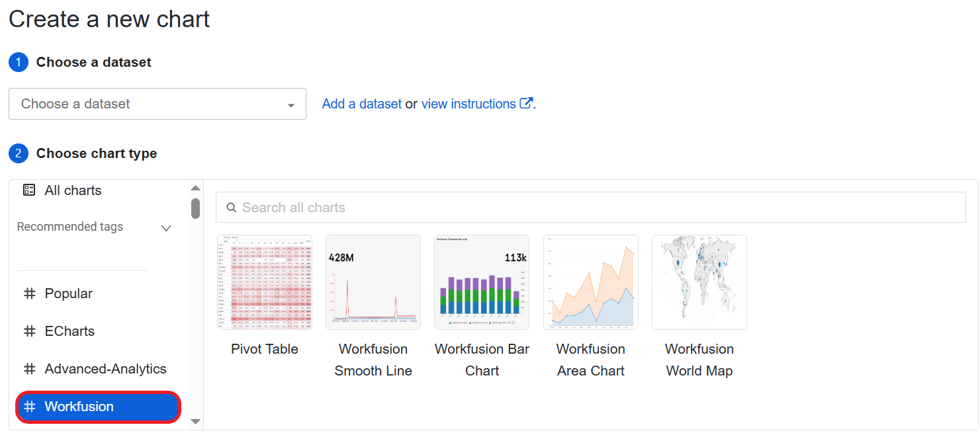
Task: Click the Workfusion Bar Chart label
Action: tap(482, 360)
